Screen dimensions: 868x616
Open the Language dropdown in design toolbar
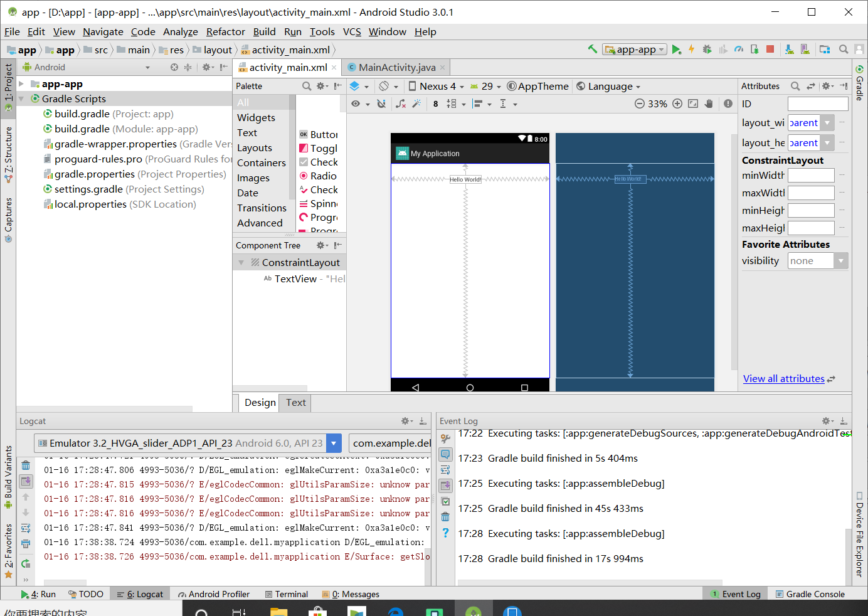(x=608, y=87)
